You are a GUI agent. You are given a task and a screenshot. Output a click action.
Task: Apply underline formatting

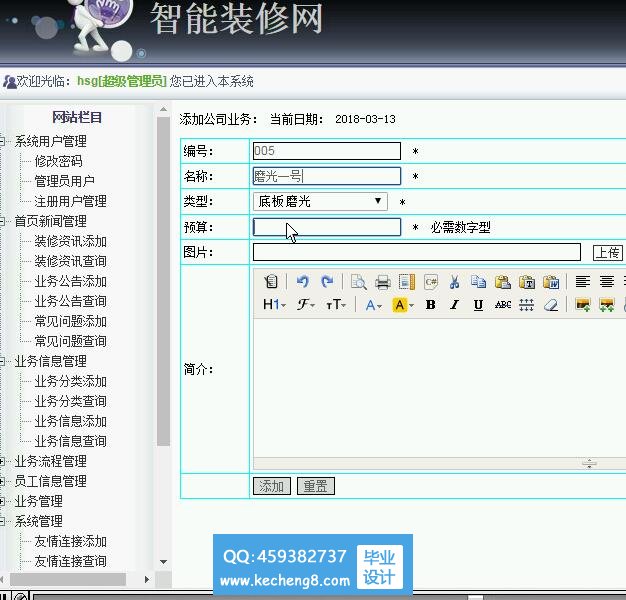point(478,305)
